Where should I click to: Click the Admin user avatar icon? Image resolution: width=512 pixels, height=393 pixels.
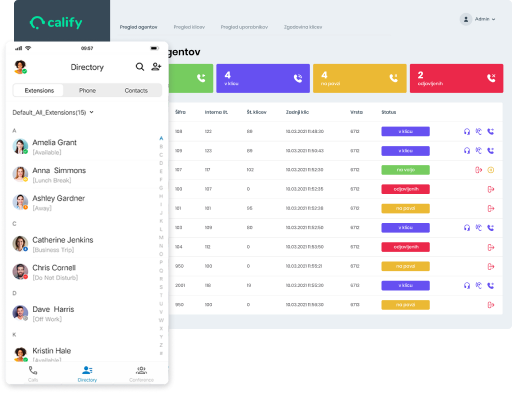pos(466,19)
